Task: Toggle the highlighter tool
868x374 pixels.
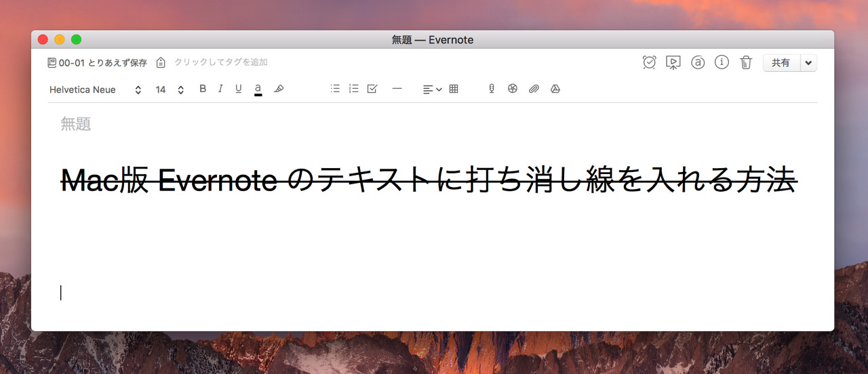Action: tap(279, 89)
